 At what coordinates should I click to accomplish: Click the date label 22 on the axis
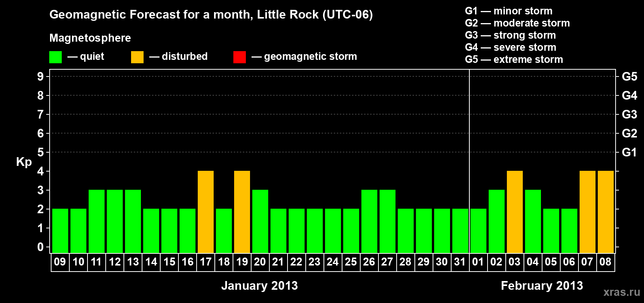coord(297,262)
